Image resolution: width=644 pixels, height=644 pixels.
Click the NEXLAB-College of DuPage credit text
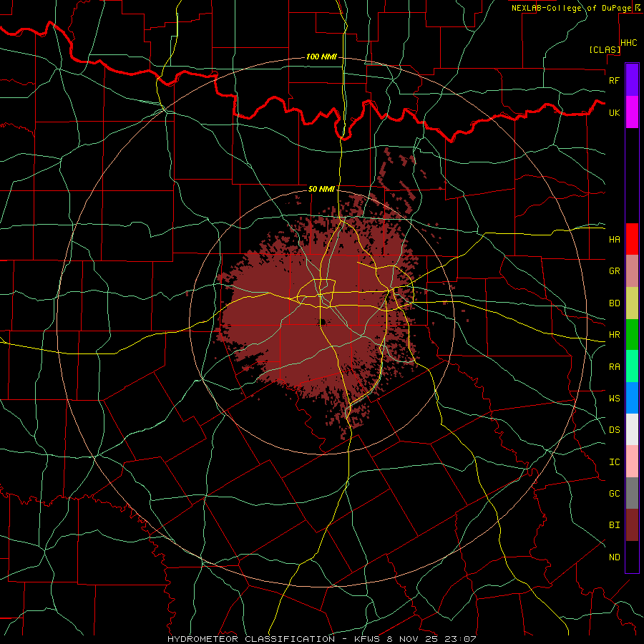pyautogui.click(x=572, y=8)
